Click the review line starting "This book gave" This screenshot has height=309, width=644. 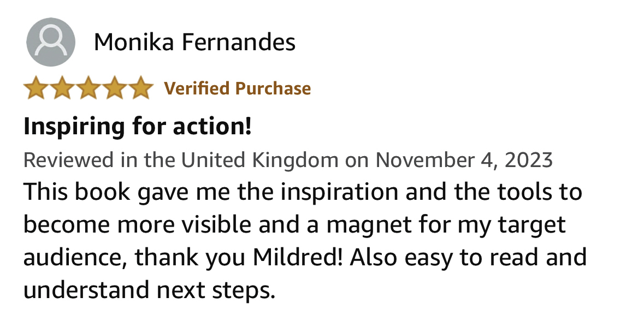point(302,192)
